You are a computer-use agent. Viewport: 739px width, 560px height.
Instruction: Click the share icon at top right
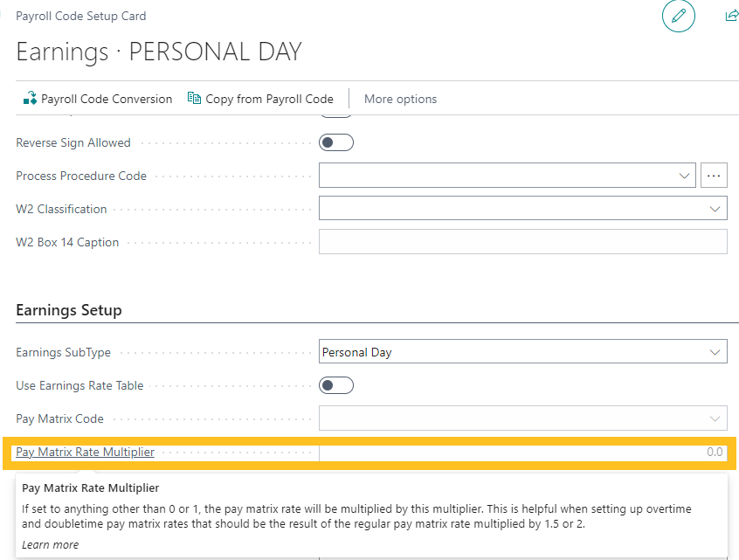pyautogui.click(x=731, y=17)
